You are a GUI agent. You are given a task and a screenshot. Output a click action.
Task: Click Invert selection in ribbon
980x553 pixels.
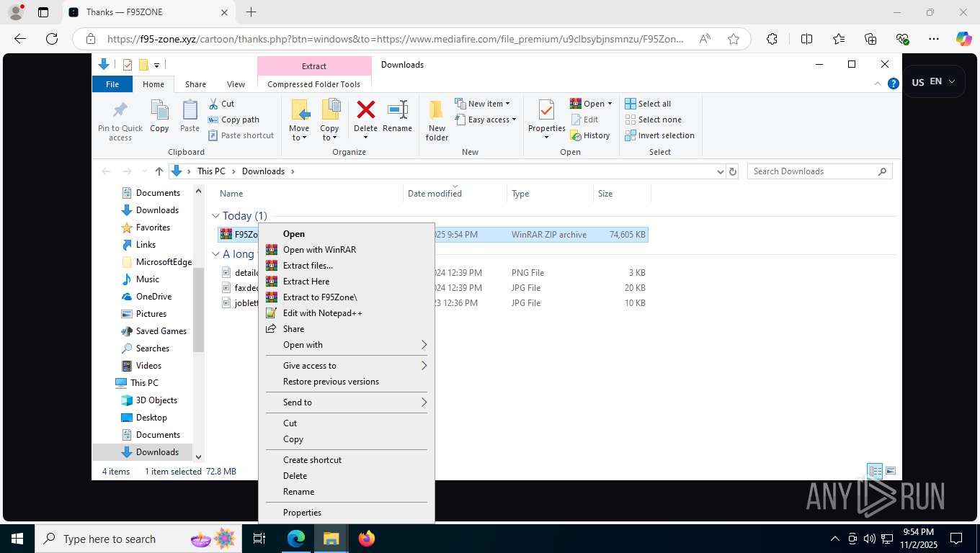(659, 135)
